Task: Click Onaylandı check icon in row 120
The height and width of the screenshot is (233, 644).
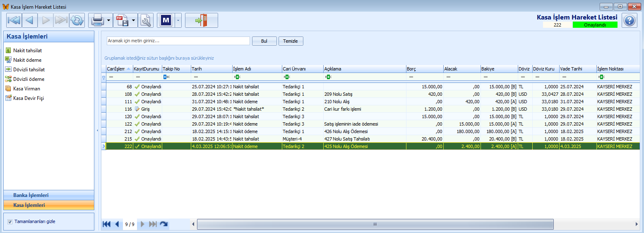Action: tap(137, 116)
